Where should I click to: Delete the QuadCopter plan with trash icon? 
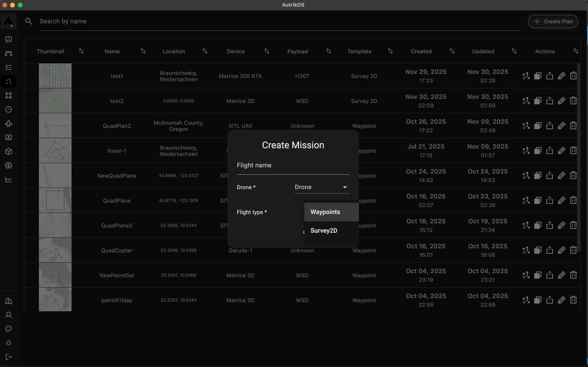pyautogui.click(x=574, y=250)
